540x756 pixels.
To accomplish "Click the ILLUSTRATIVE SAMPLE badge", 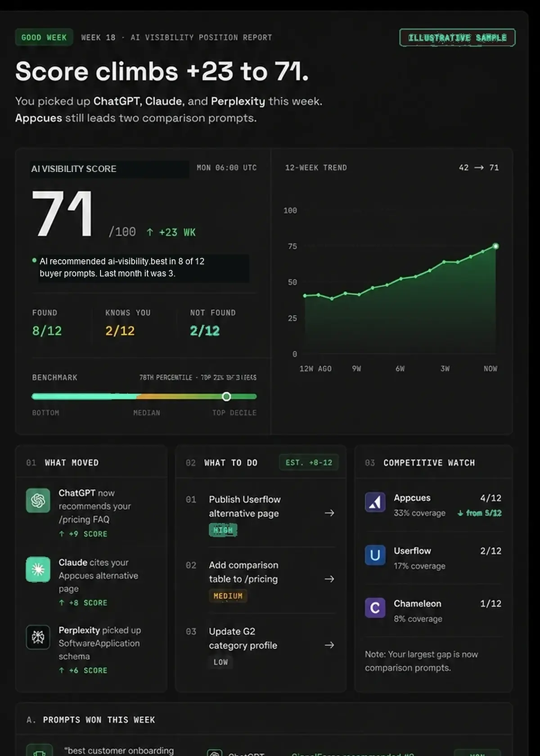I will pos(457,37).
